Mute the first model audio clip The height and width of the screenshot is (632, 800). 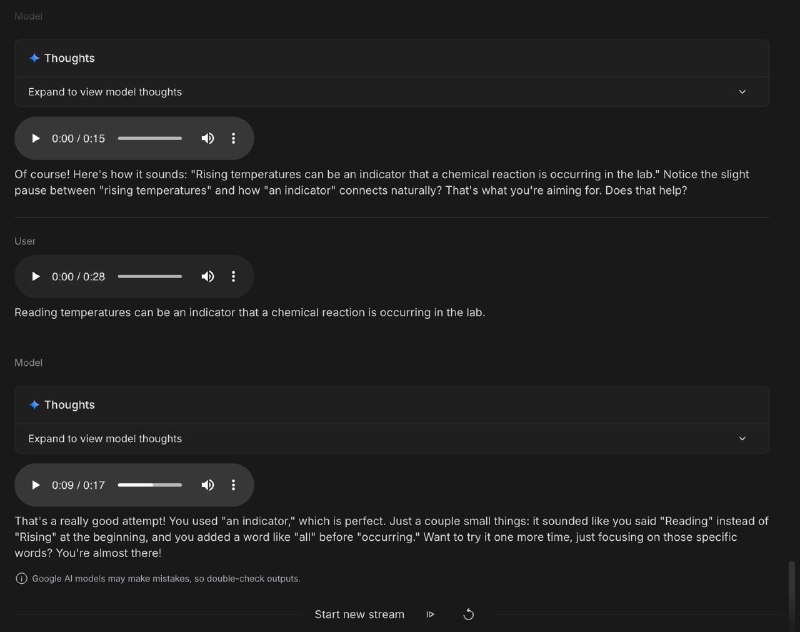pyautogui.click(x=208, y=138)
